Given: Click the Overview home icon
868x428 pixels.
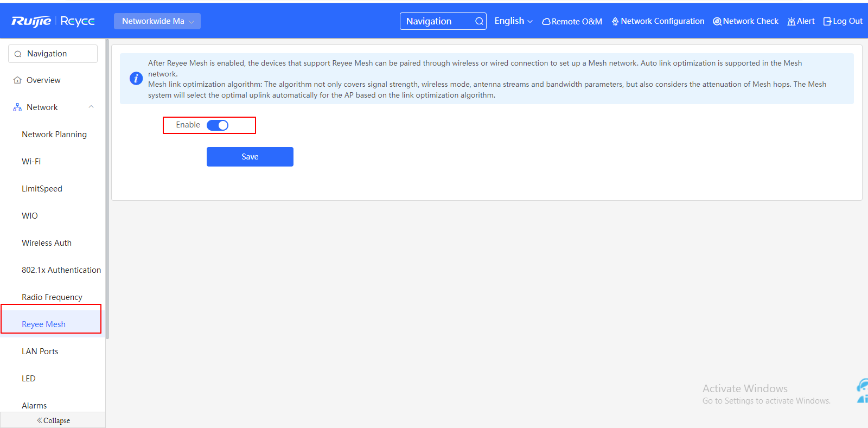Looking at the screenshot, I should [17, 80].
